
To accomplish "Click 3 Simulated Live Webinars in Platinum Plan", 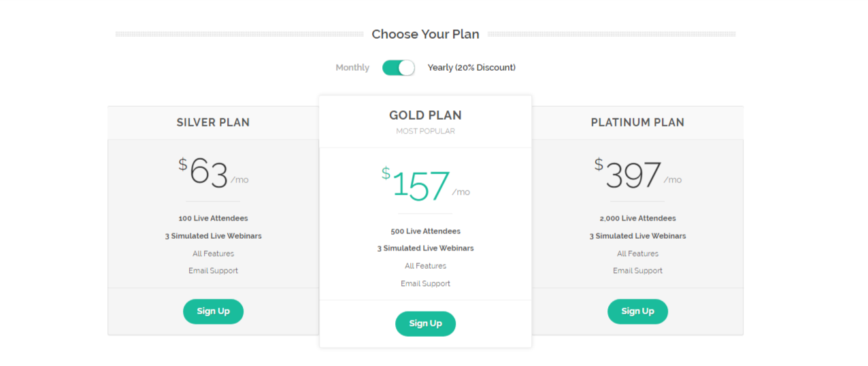I will [637, 236].
